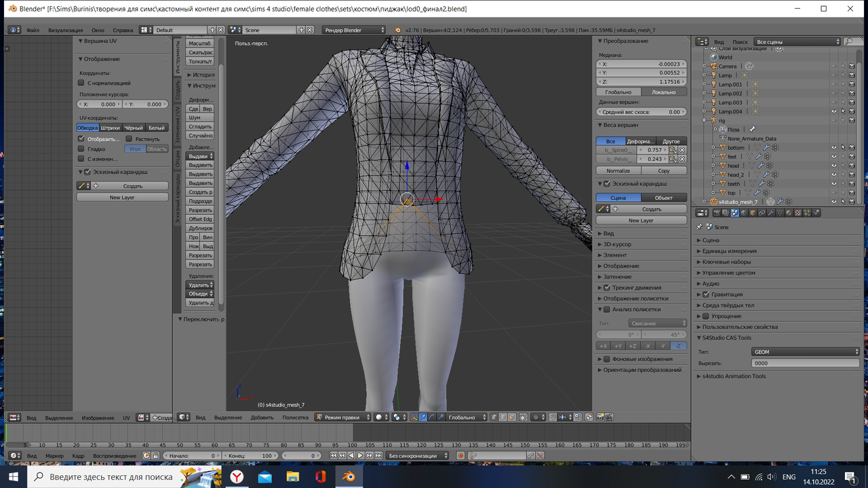
Task: Expand the 3D-курсор panel
Action: click(617, 244)
